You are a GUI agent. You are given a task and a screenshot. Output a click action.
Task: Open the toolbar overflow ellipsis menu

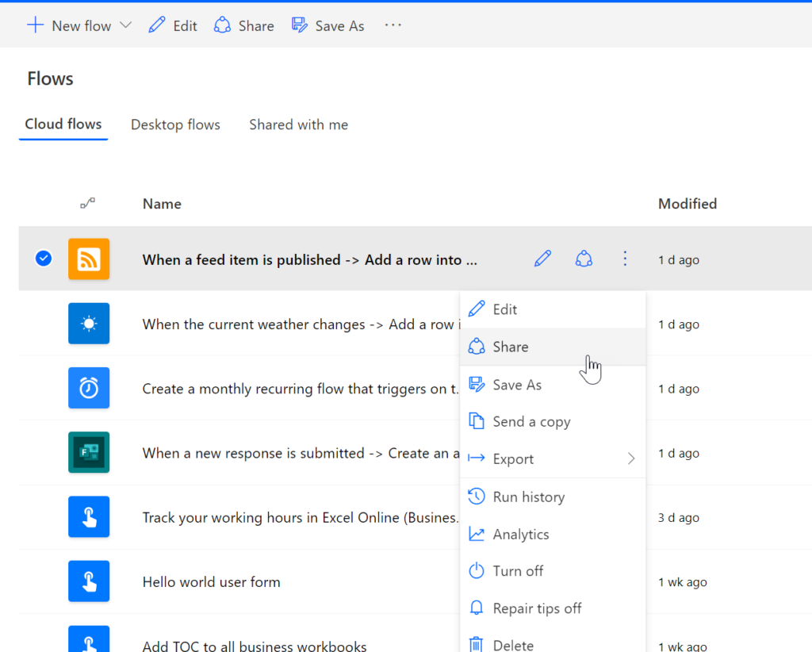click(393, 25)
